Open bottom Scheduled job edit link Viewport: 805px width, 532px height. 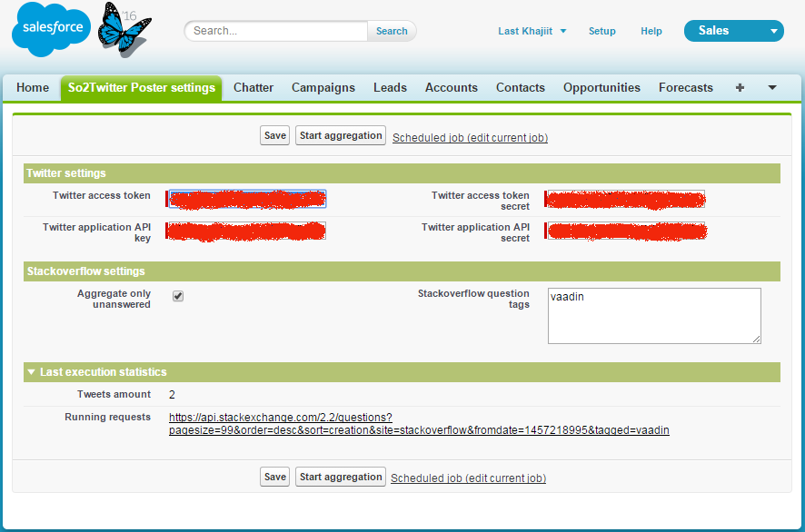[x=468, y=478]
